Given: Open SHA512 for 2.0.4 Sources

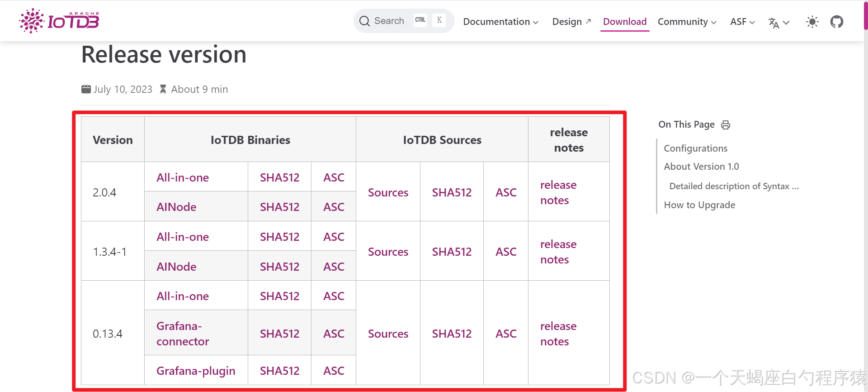Looking at the screenshot, I should pyautogui.click(x=452, y=192).
